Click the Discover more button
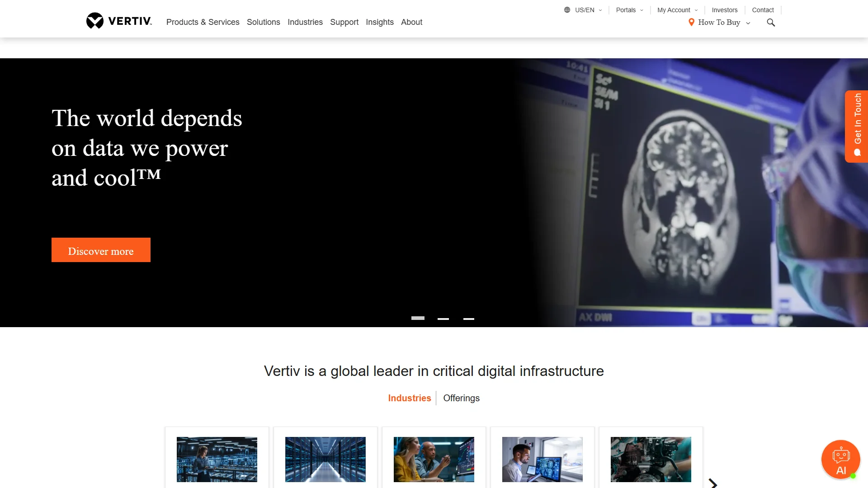Screen dimensions: 868x488 101,250
